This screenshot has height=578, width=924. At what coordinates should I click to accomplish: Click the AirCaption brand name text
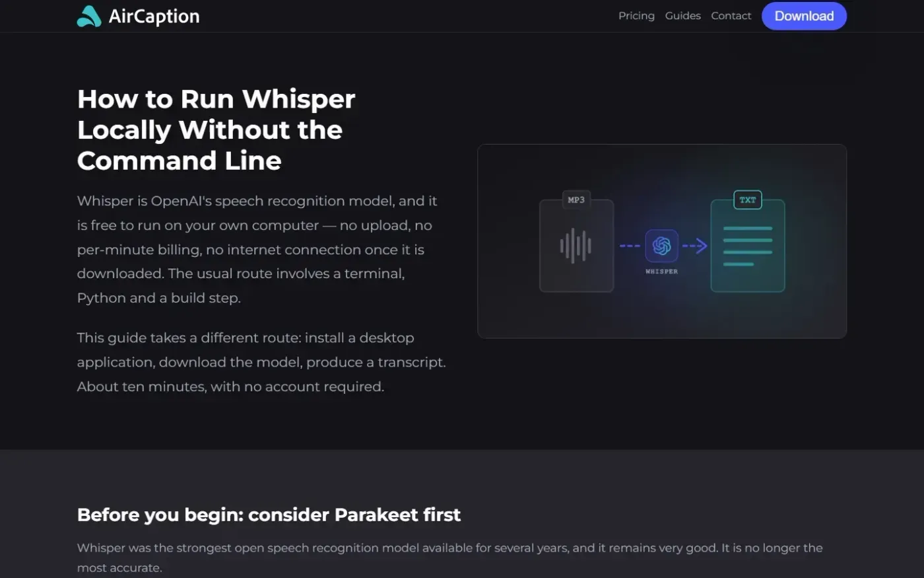[x=154, y=17]
